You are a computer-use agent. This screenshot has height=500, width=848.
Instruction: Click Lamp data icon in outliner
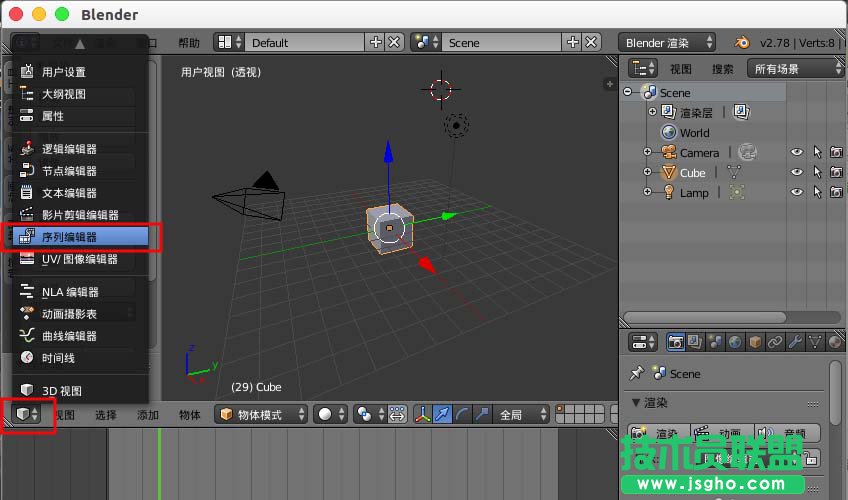point(737,192)
